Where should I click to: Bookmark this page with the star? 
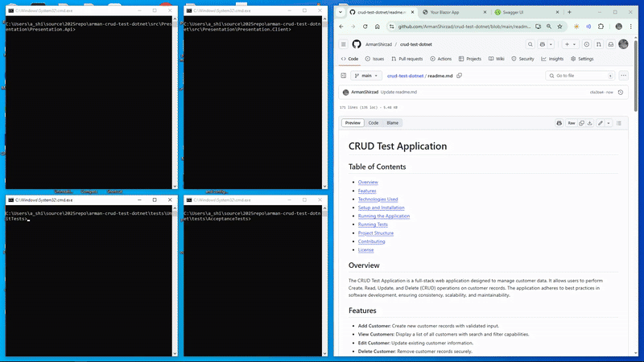[x=559, y=27]
